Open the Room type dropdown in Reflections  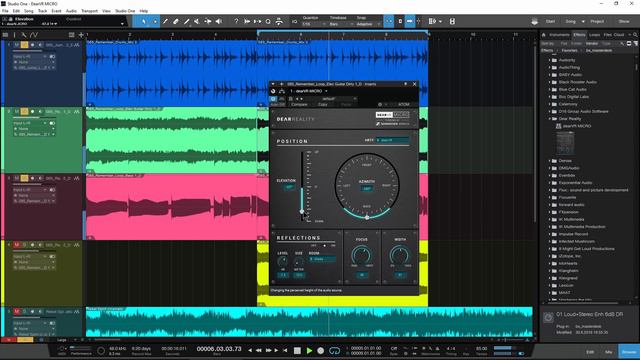coord(322,259)
